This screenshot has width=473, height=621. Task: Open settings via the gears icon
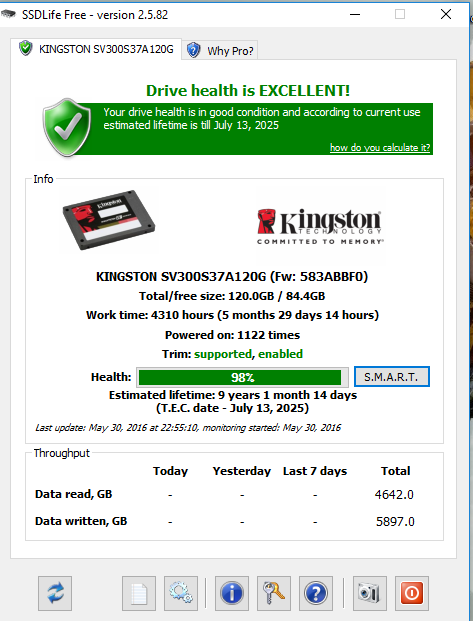[181, 593]
